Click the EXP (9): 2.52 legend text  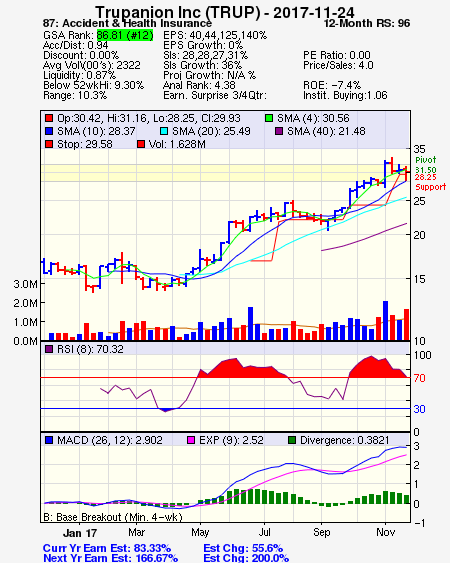231,440
